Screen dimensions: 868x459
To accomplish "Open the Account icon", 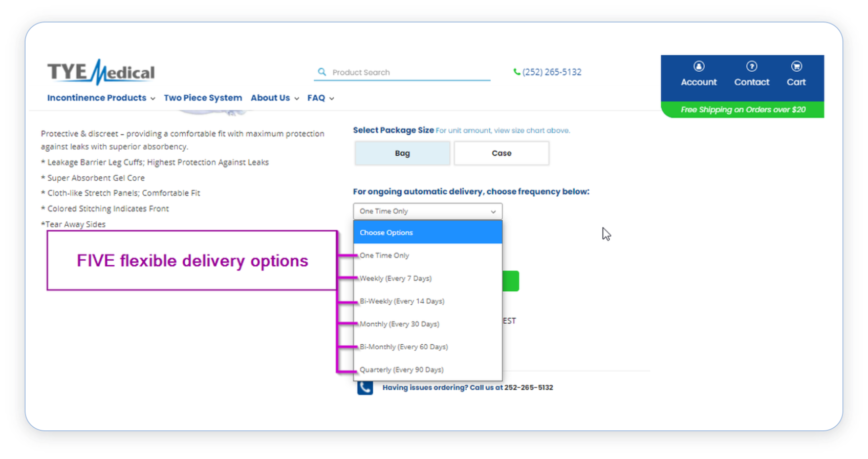I will coord(699,67).
